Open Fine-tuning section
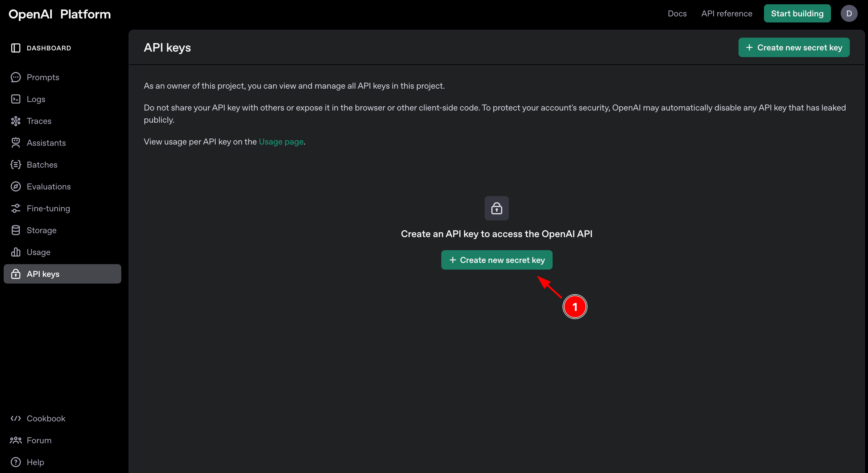The height and width of the screenshot is (473, 868). click(x=62, y=209)
